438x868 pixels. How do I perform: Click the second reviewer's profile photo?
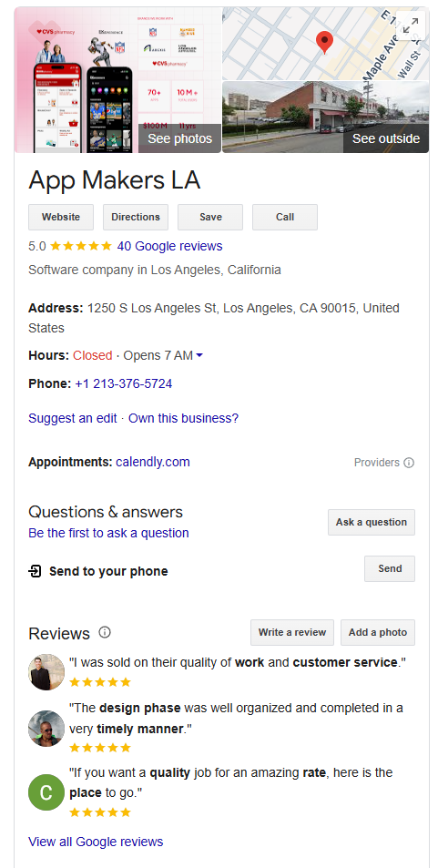46,729
